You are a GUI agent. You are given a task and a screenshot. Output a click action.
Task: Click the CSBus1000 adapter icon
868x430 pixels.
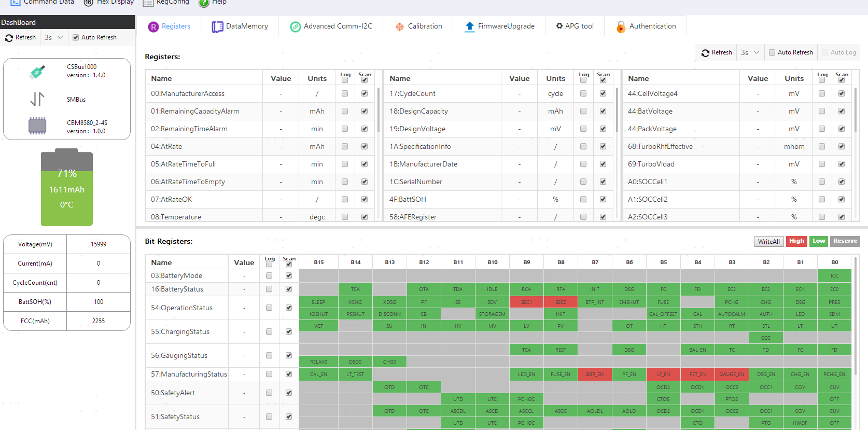[37, 72]
